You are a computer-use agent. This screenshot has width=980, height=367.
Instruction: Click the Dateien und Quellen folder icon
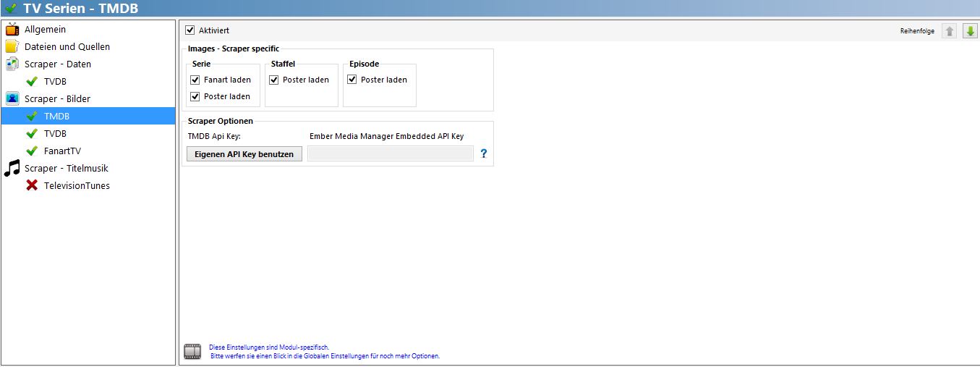12,47
